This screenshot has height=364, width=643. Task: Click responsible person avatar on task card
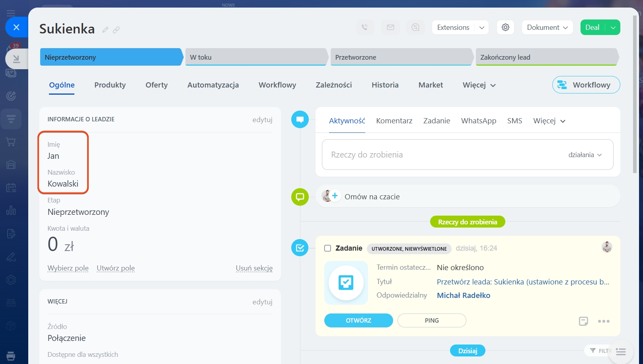click(607, 247)
